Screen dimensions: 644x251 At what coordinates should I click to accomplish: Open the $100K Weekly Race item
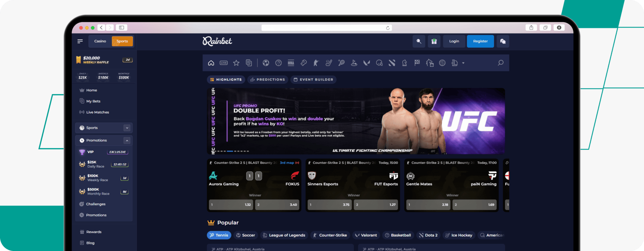[x=104, y=178]
